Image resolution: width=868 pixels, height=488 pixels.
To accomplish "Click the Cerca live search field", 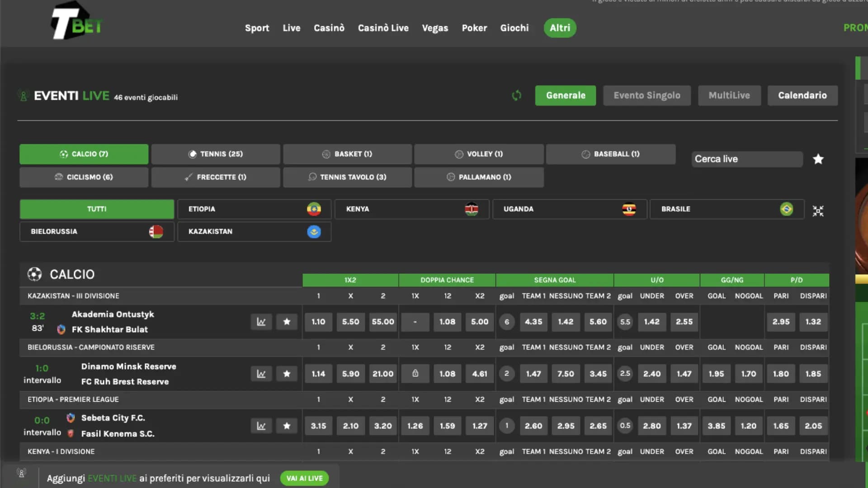I will coord(747,159).
